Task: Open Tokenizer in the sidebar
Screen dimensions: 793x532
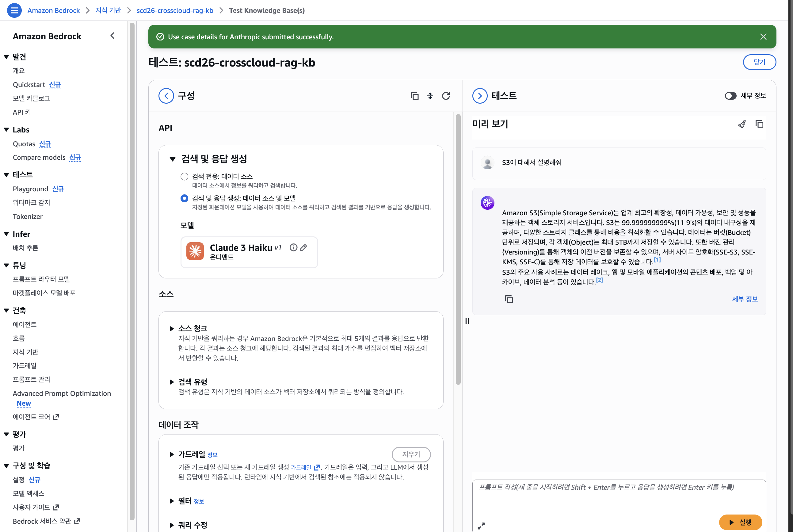Action: [28, 216]
